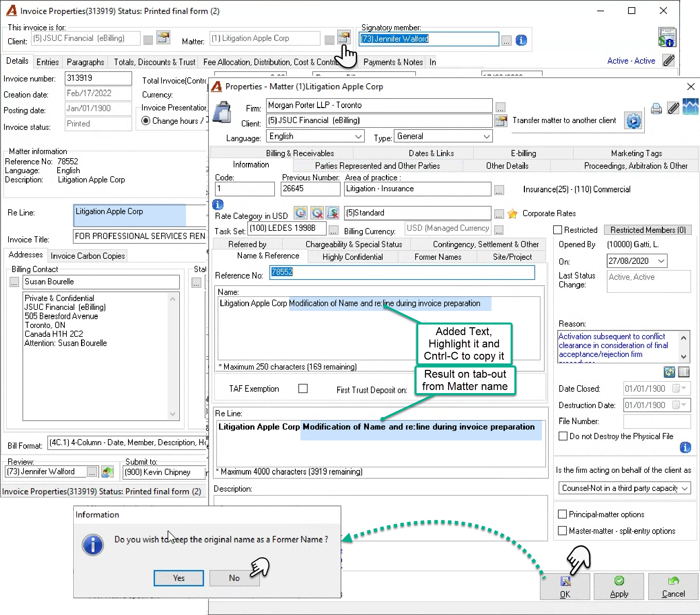The height and width of the screenshot is (615, 700).
Task: Open client properties icon next to Client field in Invoice window
Action: pyautogui.click(x=164, y=37)
